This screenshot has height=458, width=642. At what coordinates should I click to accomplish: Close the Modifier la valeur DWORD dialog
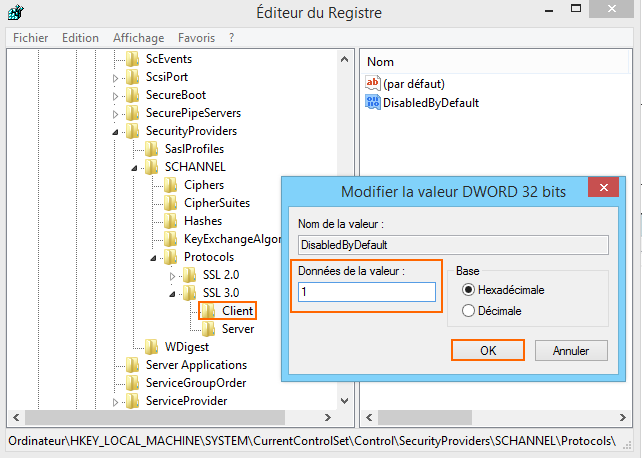[x=603, y=187]
